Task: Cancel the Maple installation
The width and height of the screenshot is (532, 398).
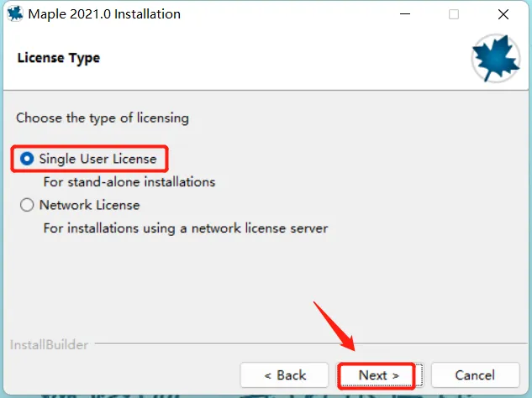Action: coord(475,375)
